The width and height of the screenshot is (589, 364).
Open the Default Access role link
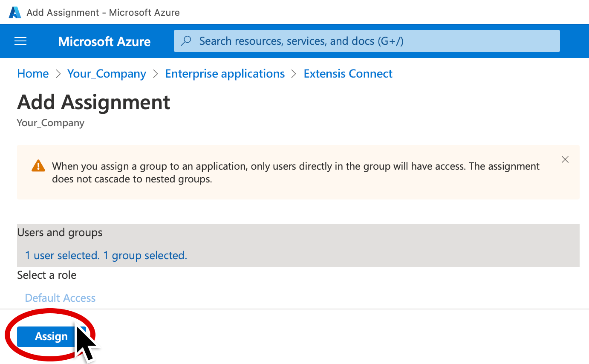pos(60,298)
